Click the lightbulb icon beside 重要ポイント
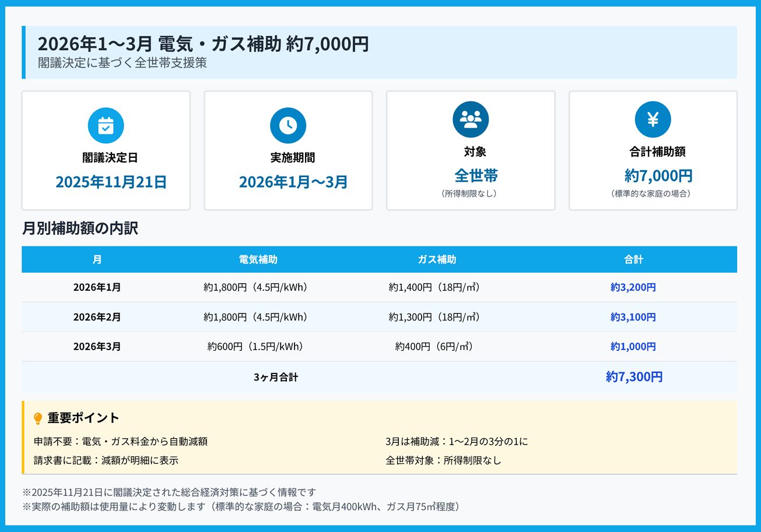This screenshot has height=532, width=761. (x=38, y=418)
